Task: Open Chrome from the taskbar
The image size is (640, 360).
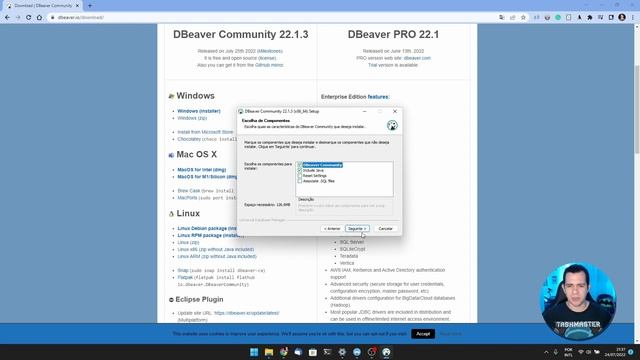Action: (x=284, y=352)
